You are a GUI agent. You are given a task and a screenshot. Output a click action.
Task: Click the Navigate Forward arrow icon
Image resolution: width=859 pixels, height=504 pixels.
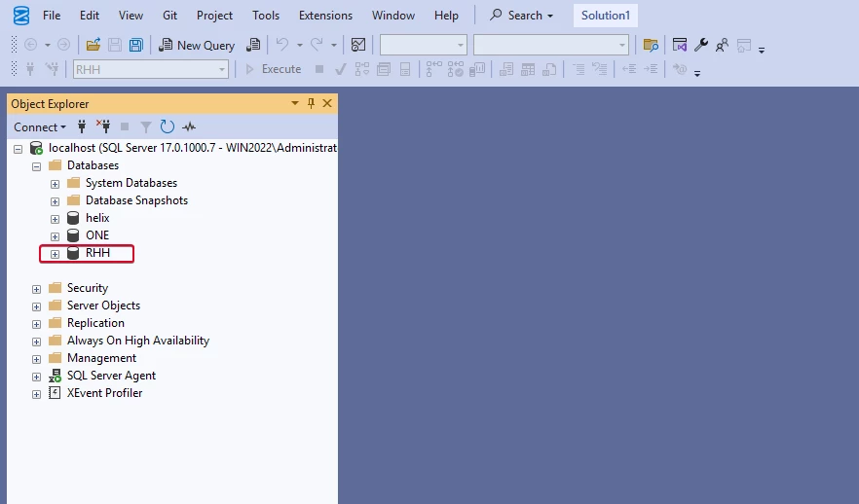(x=63, y=45)
